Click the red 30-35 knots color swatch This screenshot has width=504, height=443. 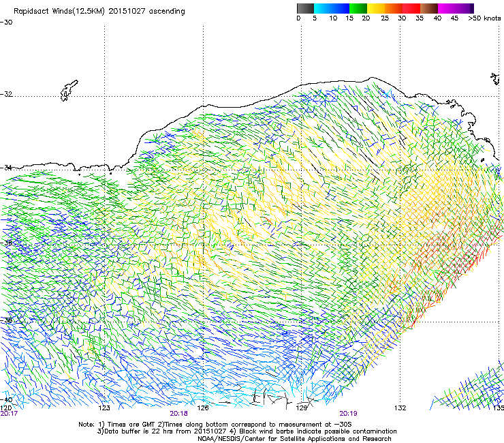(x=411, y=8)
